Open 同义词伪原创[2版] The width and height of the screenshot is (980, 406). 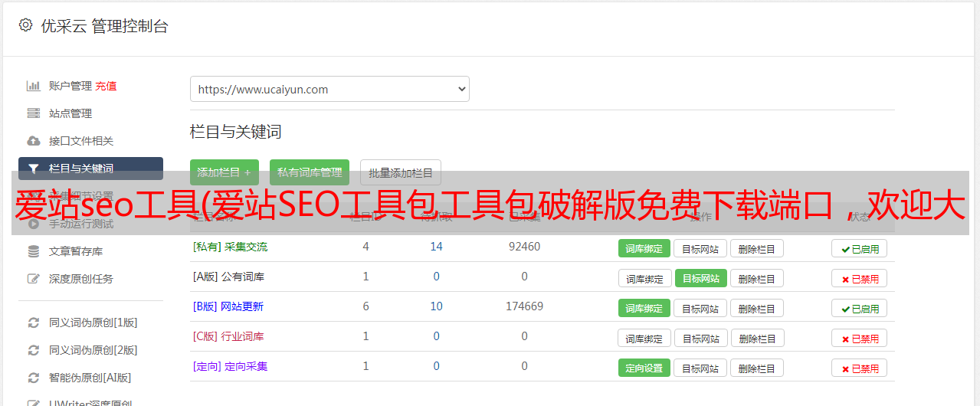tap(93, 350)
